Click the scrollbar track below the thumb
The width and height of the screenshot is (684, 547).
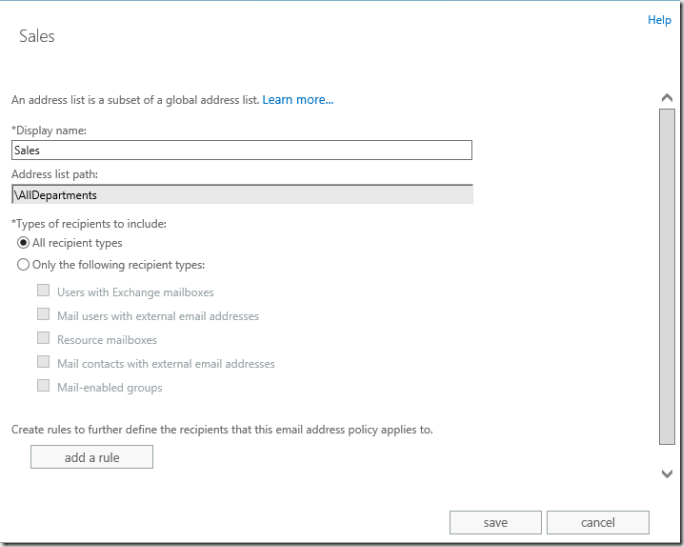point(667,453)
